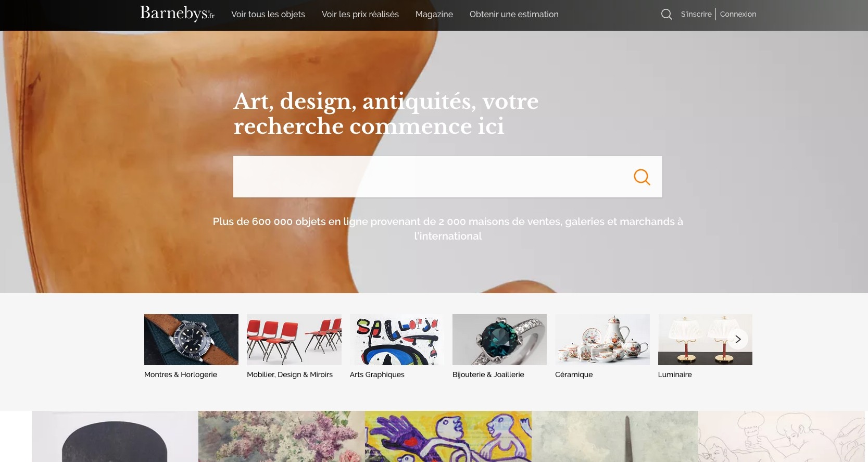Open the line drawing sketch artwork
The height and width of the screenshot is (462, 868).
pyautogui.click(x=782, y=436)
